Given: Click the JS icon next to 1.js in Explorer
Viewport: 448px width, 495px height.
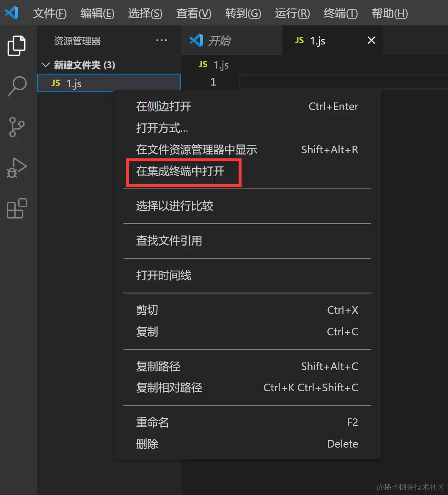Looking at the screenshot, I should [x=55, y=83].
